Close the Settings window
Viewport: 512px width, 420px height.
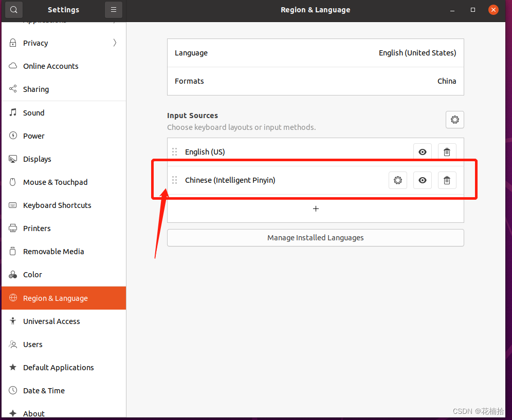(x=493, y=10)
